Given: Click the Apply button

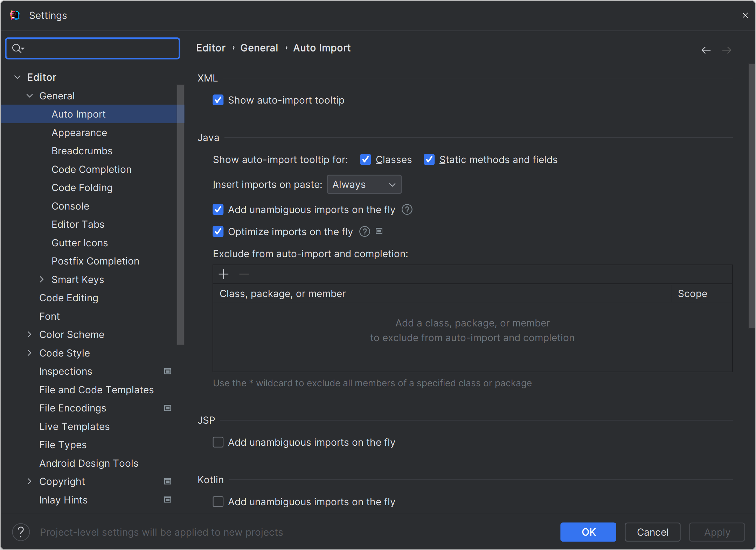Looking at the screenshot, I should [x=717, y=532].
